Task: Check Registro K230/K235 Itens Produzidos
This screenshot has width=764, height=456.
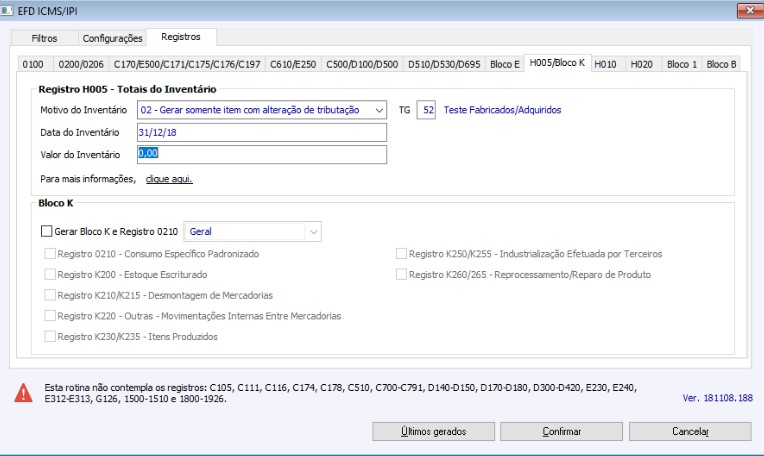Action: click(50, 337)
